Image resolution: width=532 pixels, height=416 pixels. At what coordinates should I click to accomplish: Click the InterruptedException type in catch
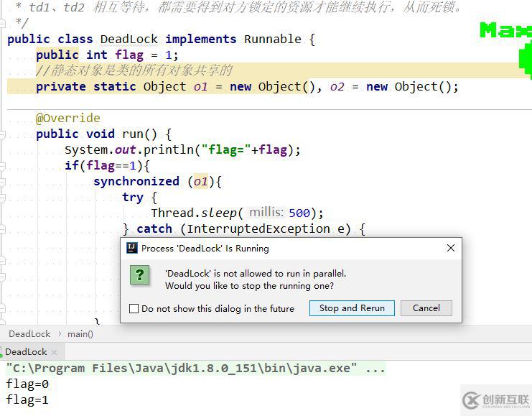point(258,229)
